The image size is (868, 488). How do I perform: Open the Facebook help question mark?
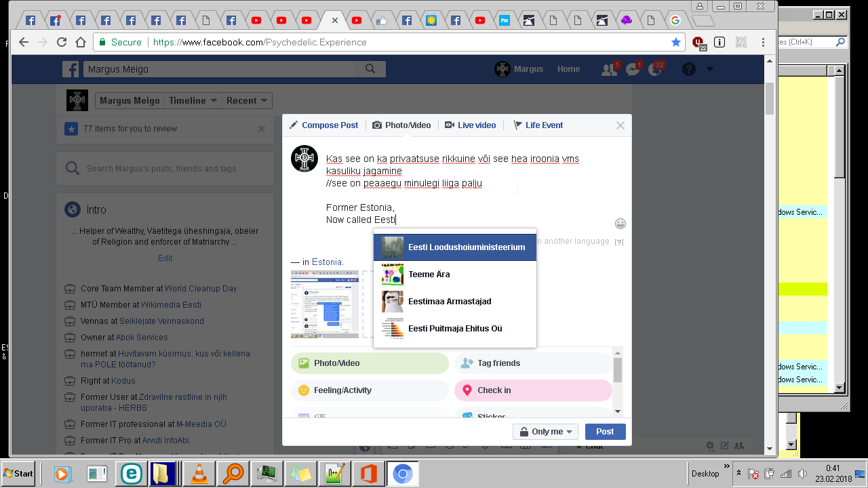[x=689, y=69]
